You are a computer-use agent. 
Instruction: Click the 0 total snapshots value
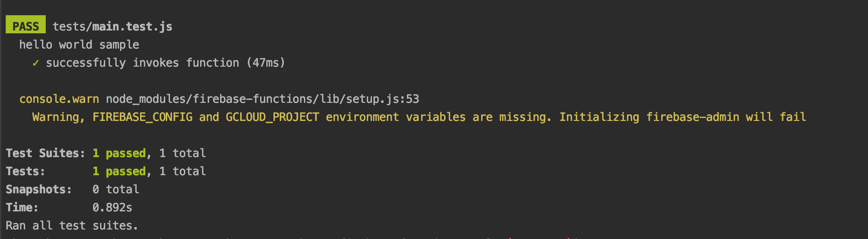coord(116,189)
